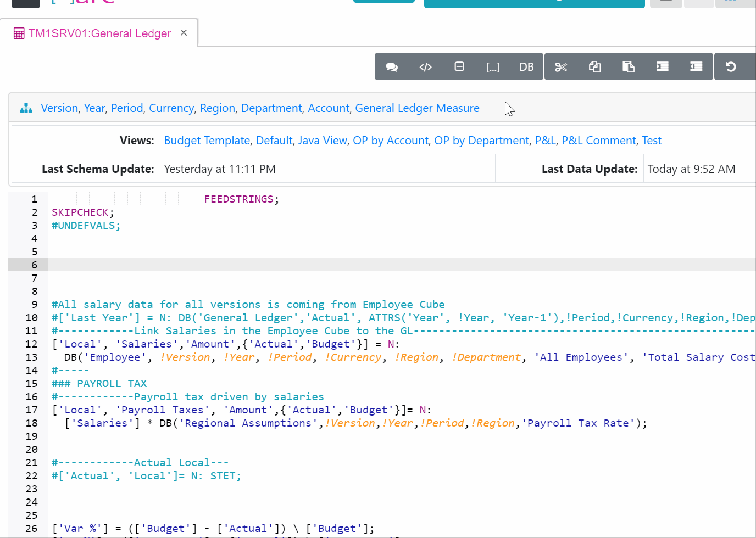Viewport: 756px width, 538px height.
Task: Copy selection with the copy icon
Action: click(x=595, y=67)
